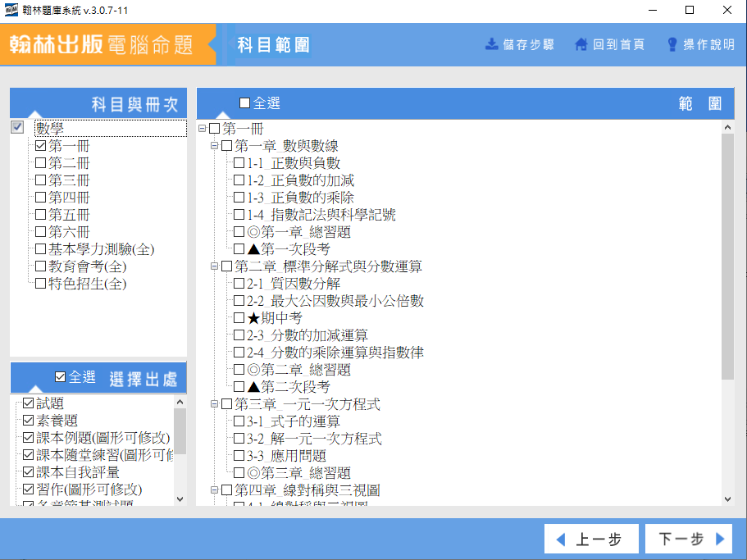Viewport: 747px width, 560px height.
Task: Click the left arrow icon on 上一步
Action: (561, 540)
